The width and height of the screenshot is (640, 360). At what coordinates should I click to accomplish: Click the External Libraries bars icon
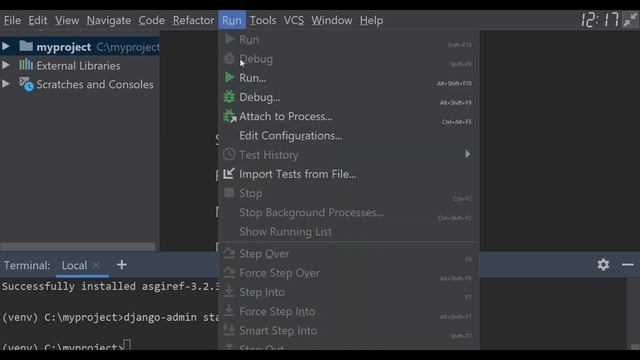[x=26, y=64]
